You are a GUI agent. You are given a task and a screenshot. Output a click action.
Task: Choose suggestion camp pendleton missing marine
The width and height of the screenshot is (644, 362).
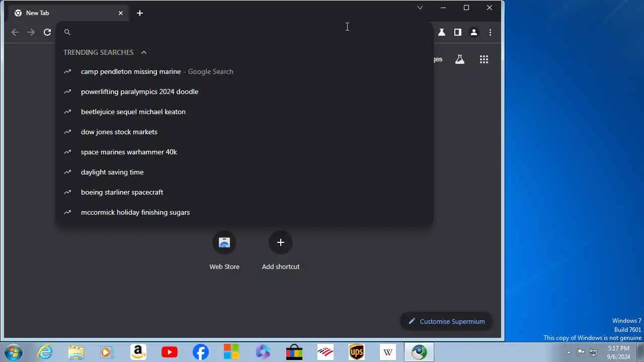(245, 71)
